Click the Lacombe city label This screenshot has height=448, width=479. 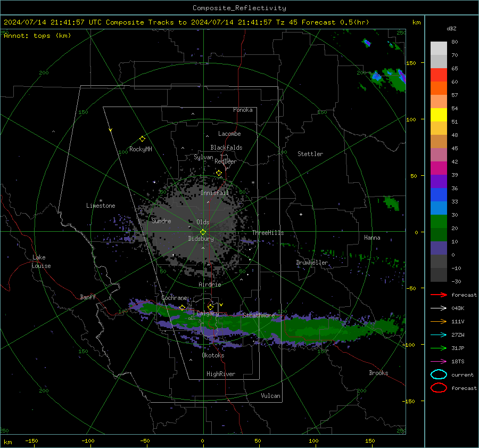(229, 134)
